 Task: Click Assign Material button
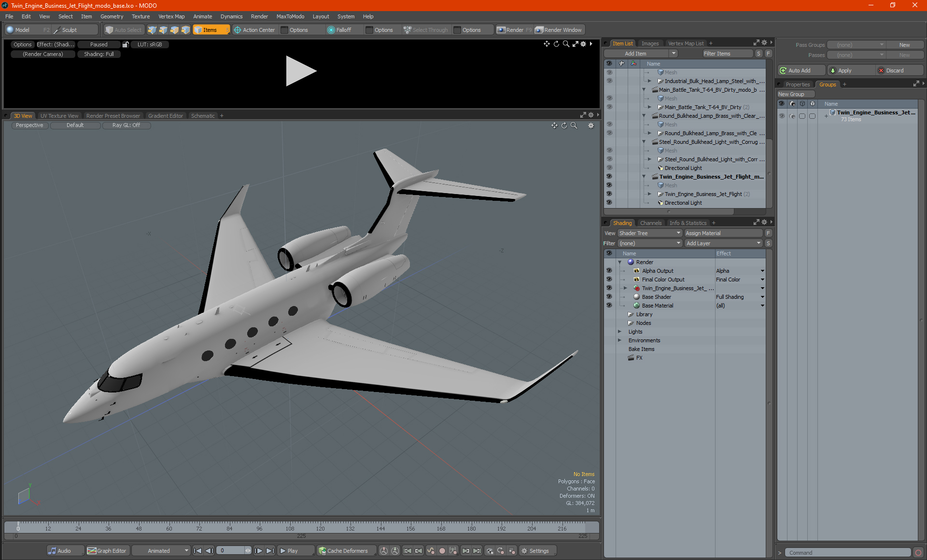pos(723,233)
